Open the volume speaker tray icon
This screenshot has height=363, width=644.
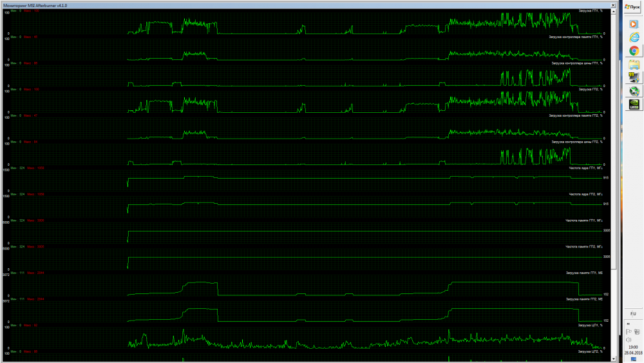pyautogui.click(x=629, y=340)
